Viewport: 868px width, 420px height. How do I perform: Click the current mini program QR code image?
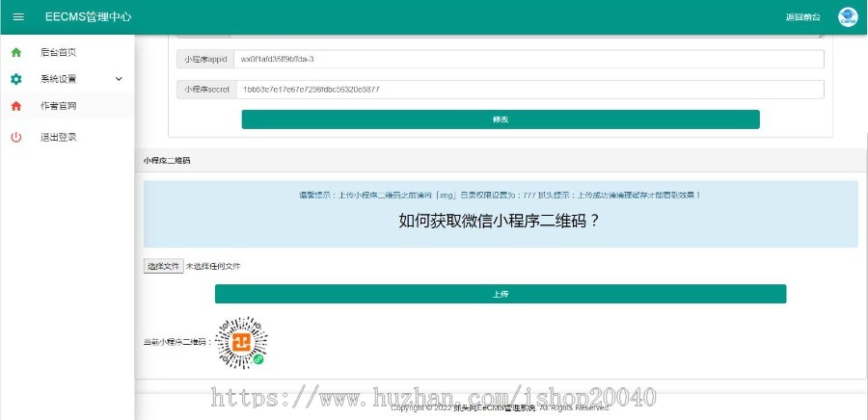coord(241,343)
